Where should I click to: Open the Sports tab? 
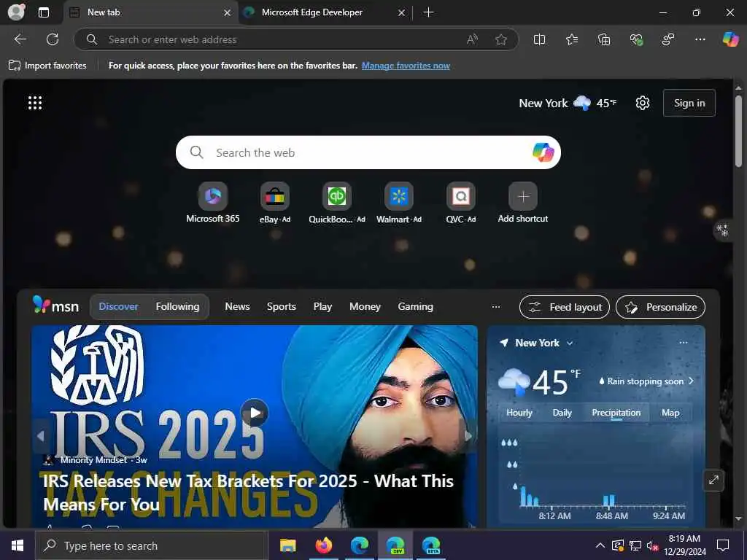(281, 307)
